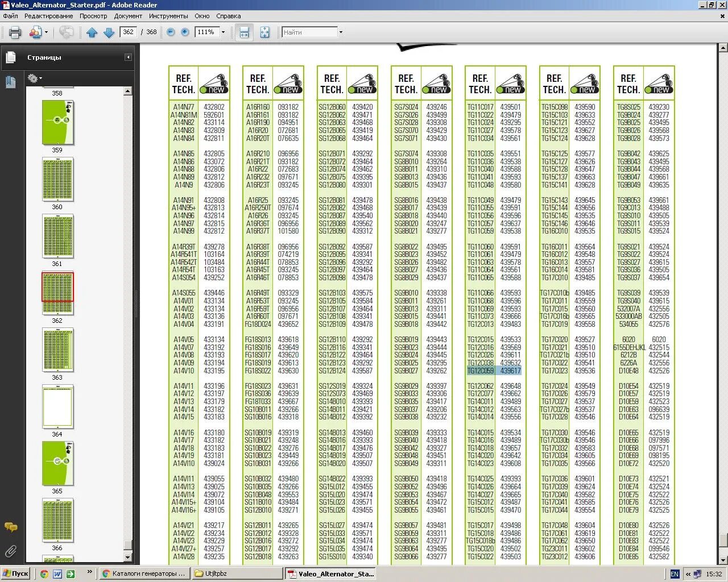This screenshot has width=728, height=582.
Task: Switch to Valeo_Alternator_Sta taskbar window
Action: [x=331, y=573]
